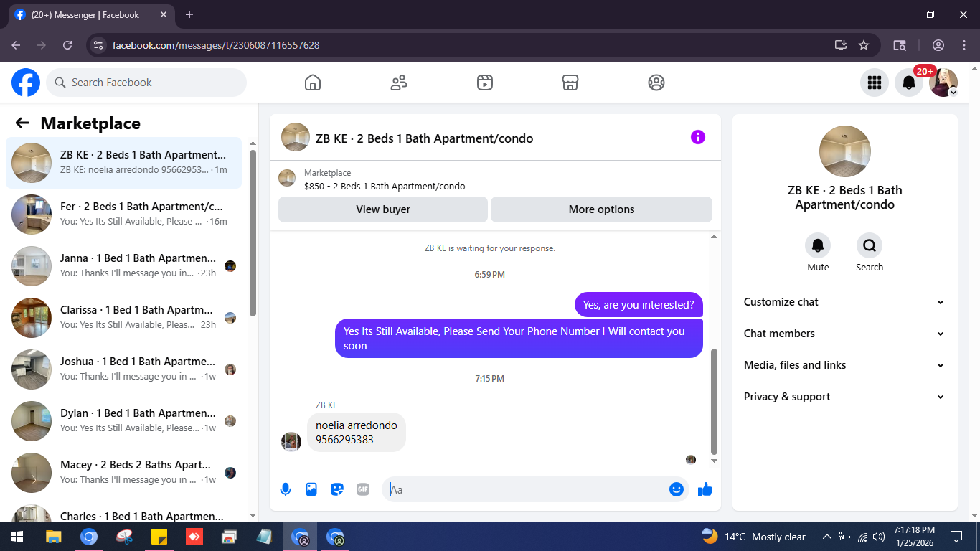Open the purple conversation information icon
Viewport: 980px width, 551px height.
coord(698,138)
